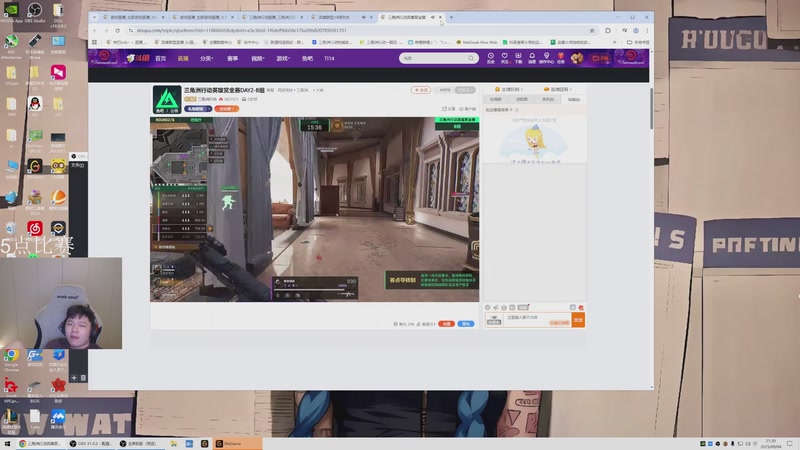Click the chat message input field
The height and width of the screenshot is (450, 800).
pyautogui.click(x=537, y=320)
